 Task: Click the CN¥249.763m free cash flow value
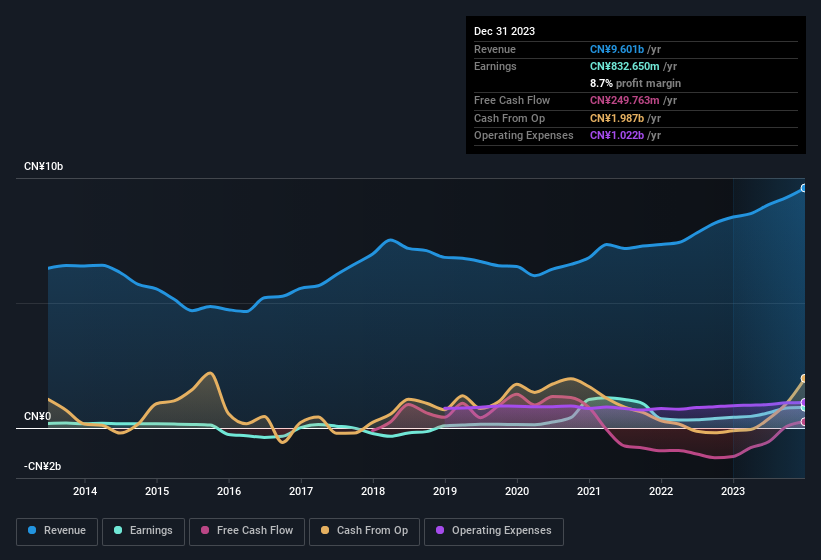coord(625,100)
